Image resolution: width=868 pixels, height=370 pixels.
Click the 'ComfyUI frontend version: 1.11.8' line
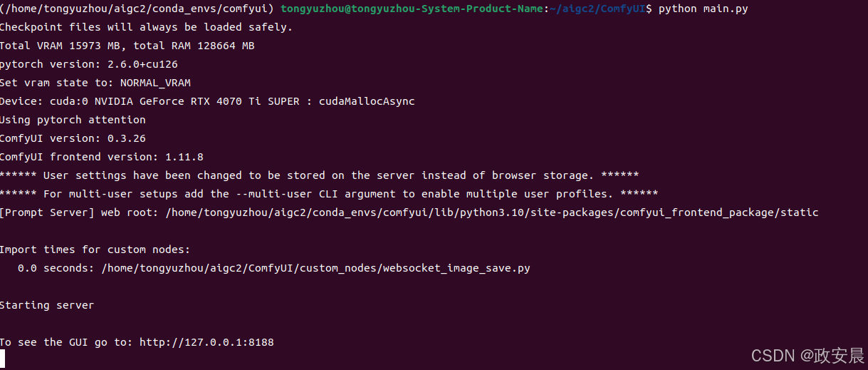point(101,157)
